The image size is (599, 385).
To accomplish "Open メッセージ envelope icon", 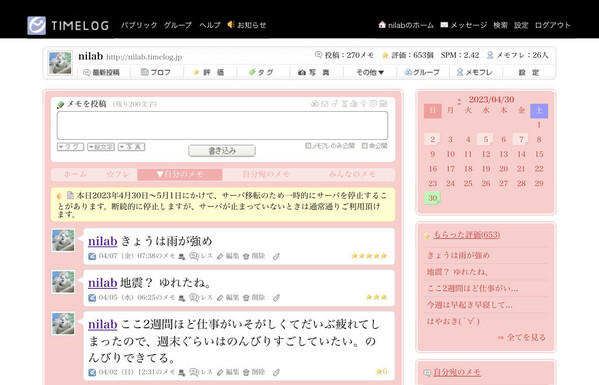I will 444,25.
